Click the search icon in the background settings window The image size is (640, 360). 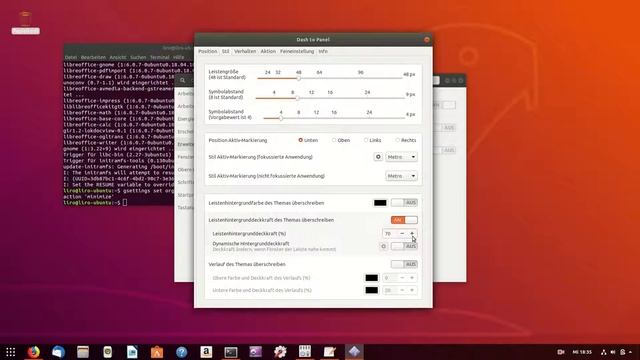pos(183,80)
